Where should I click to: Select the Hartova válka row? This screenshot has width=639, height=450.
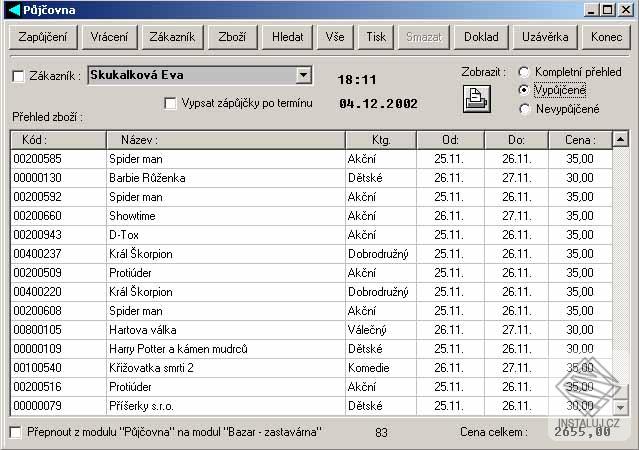click(311, 330)
